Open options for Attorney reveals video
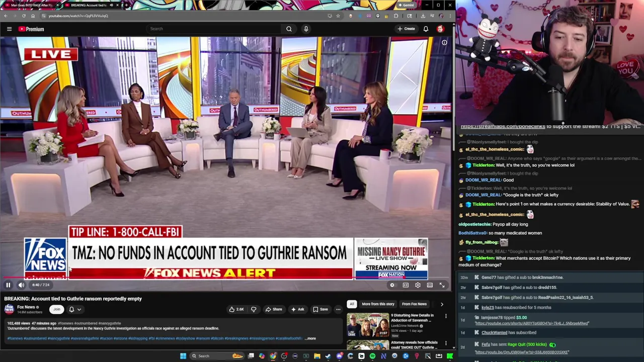Image resolution: width=644 pixels, height=362 pixels. 446,343
